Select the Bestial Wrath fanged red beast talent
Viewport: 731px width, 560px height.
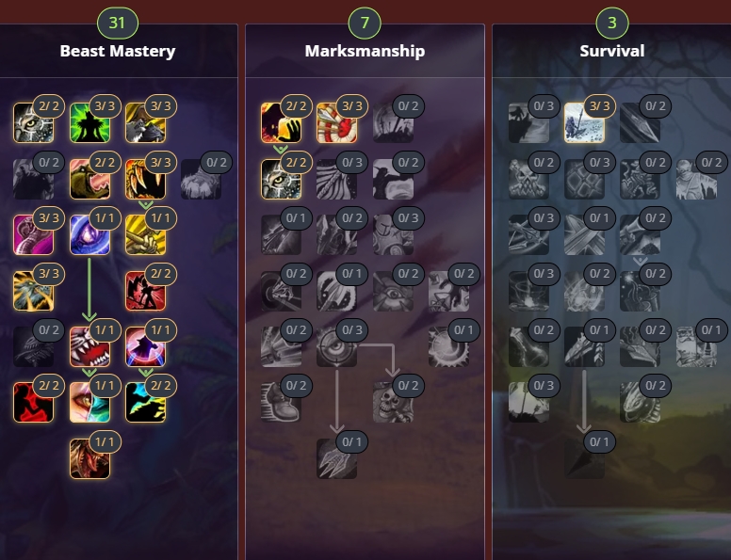pyautogui.click(x=89, y=346)
